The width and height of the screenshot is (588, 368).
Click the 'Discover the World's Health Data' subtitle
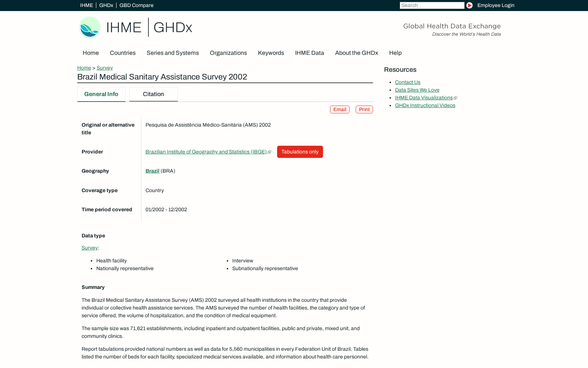[466, 34]
